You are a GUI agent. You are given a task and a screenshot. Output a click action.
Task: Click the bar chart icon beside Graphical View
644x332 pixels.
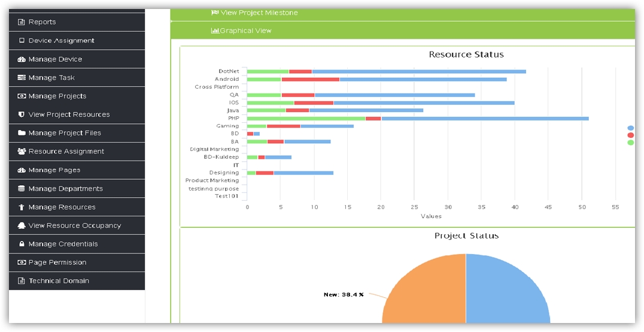coord(215,31)
